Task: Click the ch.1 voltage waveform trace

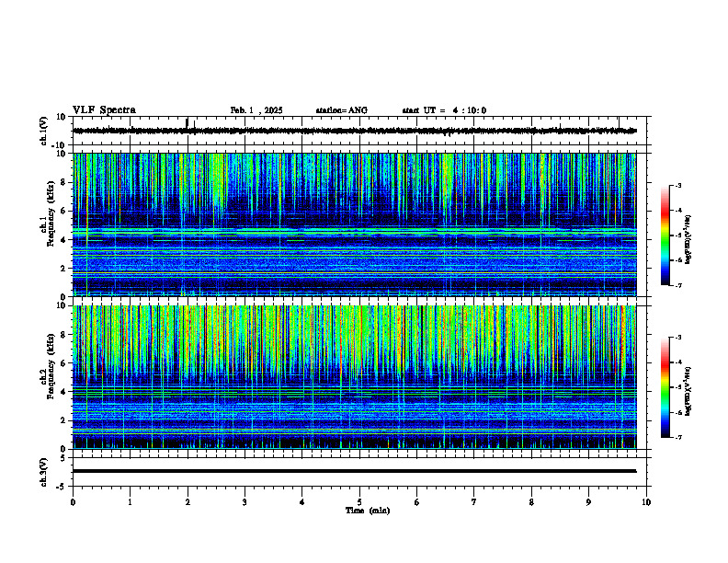Action: pos(354,131)
